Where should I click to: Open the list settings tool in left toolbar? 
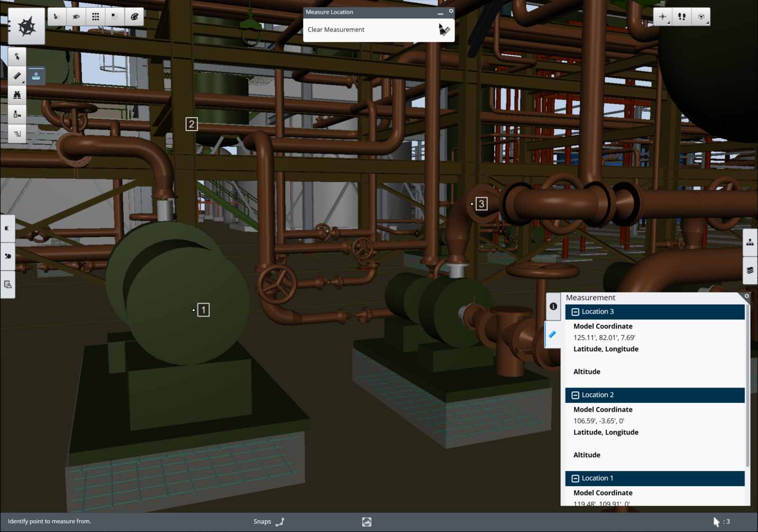click(x=17, y=133)
